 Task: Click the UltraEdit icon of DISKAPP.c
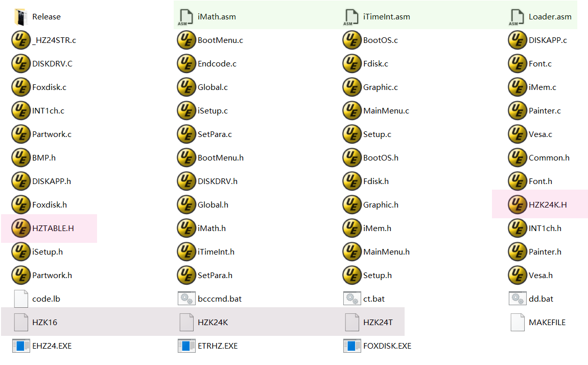(x=518, y=40)
